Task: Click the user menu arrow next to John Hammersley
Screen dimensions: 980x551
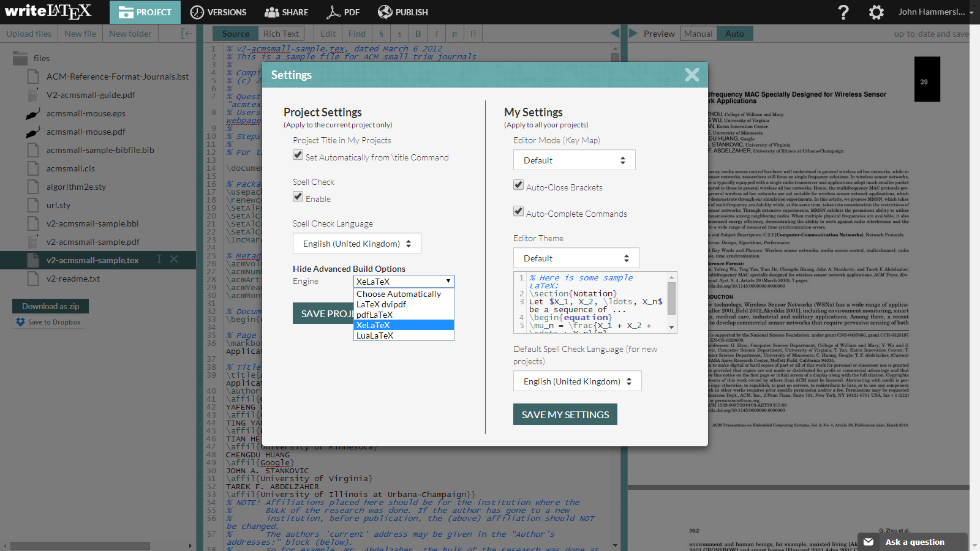Action: coord(971,12)
